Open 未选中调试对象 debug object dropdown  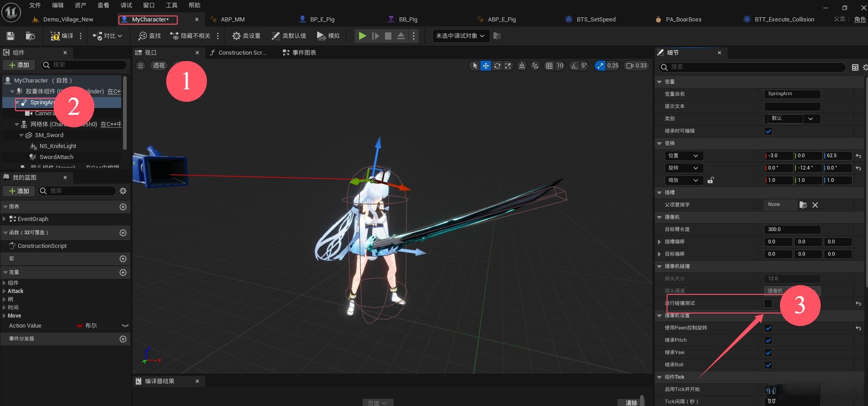(461, 36)
